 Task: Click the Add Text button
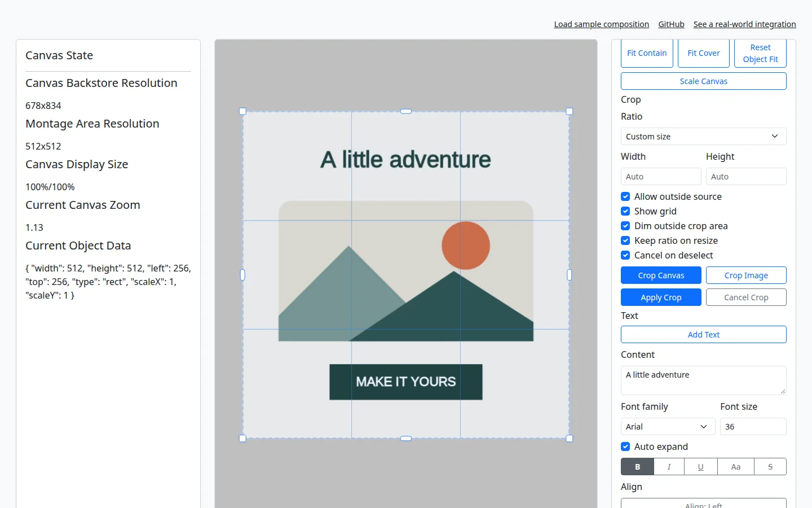[x=704, y=335]
